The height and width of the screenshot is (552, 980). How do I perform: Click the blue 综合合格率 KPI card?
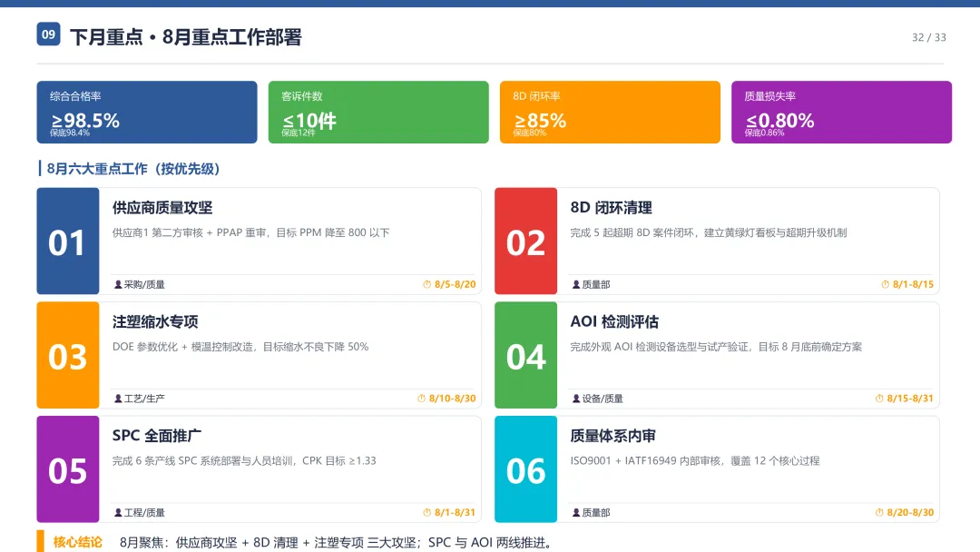pyautogui.click(x=147, y=112)
